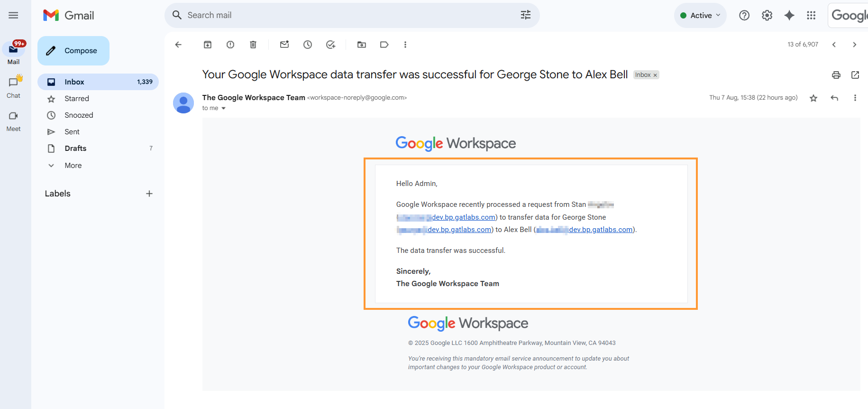Click the sender's avatar picture
Image resolution: width=868 pixels, height=409 pixels.
183,103
